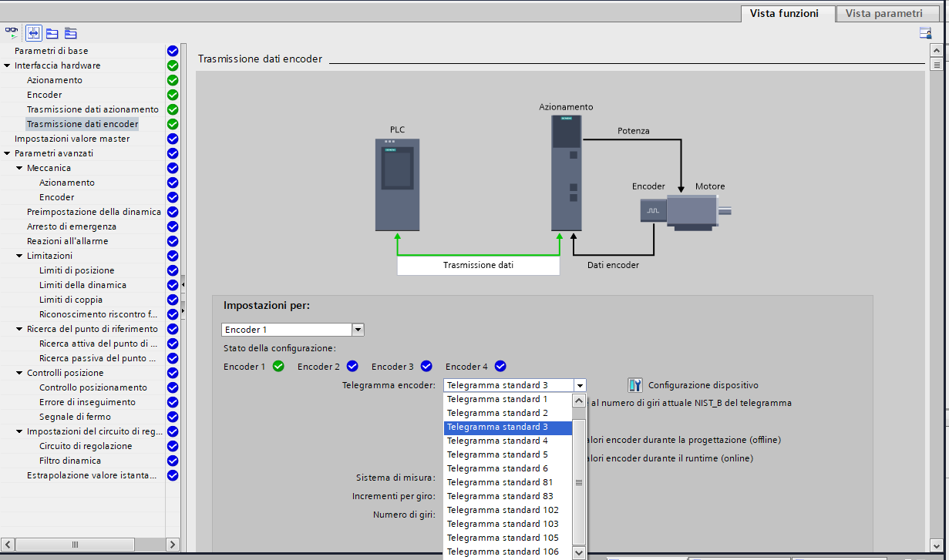Go to Limiti di coppia settings
The image size is (949, 560).
pyautogui.click(x=71, y=300)
